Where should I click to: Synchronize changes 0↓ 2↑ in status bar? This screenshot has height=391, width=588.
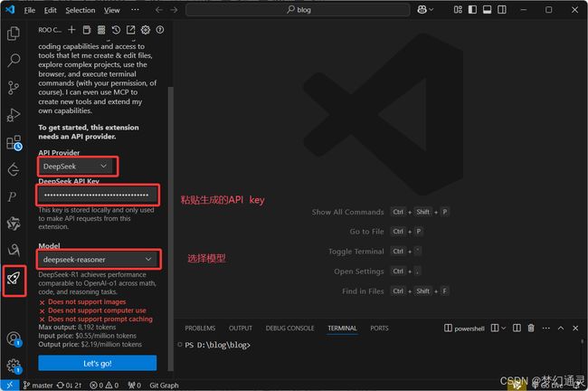pyautogui.click(x=69, y=385)
